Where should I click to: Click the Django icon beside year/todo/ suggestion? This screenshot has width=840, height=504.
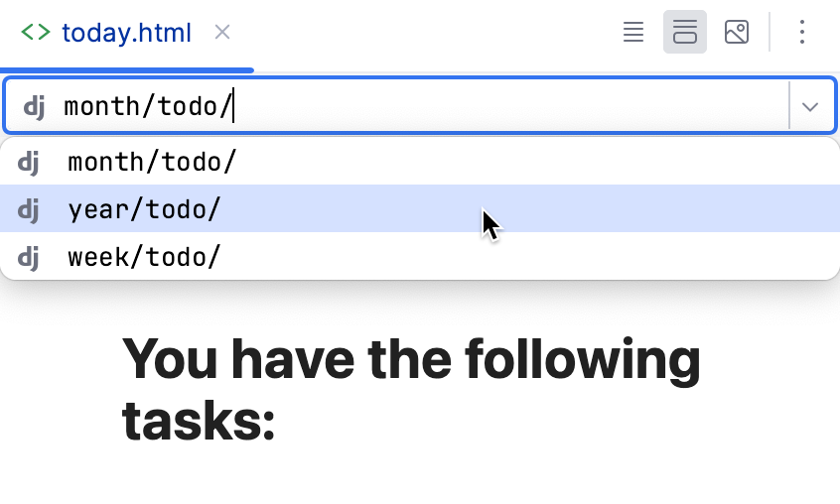click(30, 209)
